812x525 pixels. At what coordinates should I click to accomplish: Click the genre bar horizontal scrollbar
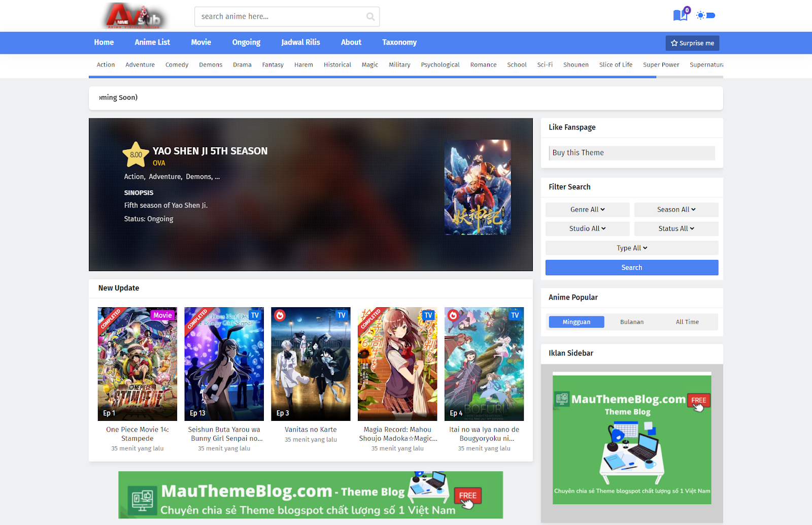click(x=373, y=77)
